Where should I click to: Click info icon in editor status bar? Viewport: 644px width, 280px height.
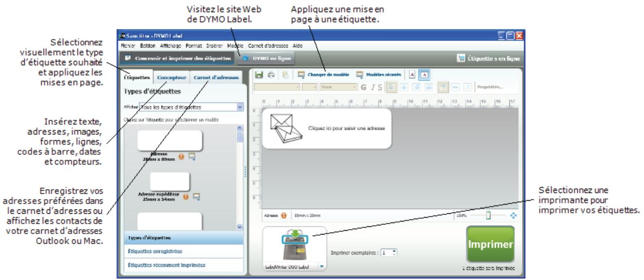pos(283,216)
